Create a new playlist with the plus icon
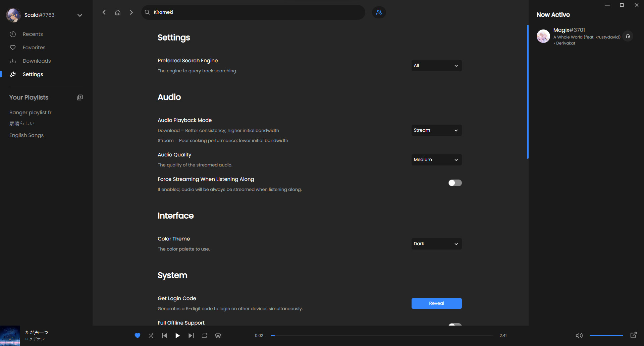 pyautogui.click(x=80, y=97)
